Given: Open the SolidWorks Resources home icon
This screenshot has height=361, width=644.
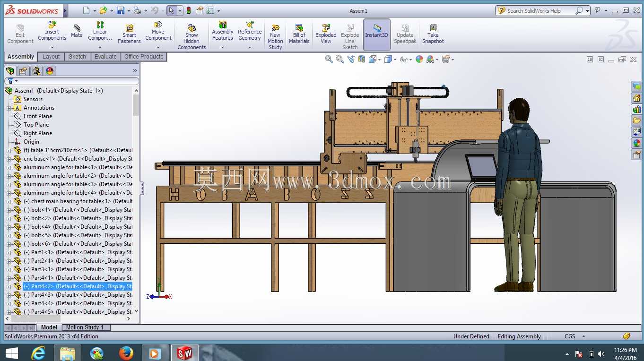Looking at the screenshot, I should (x=637, y=98).
